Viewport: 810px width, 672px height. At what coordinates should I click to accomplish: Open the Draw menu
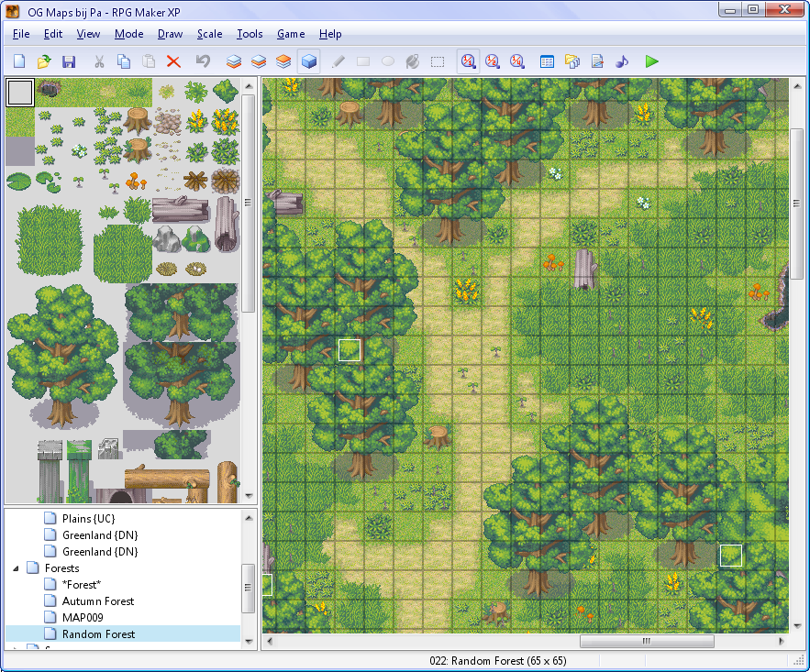pos(170,34)
